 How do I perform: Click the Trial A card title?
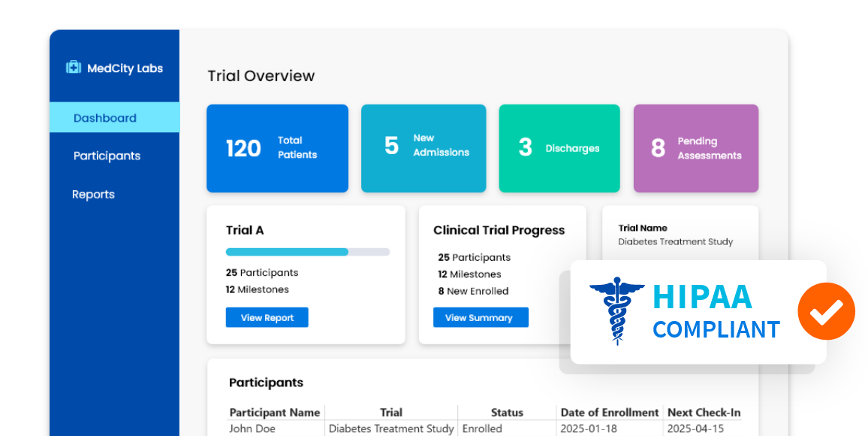(245, 231)
